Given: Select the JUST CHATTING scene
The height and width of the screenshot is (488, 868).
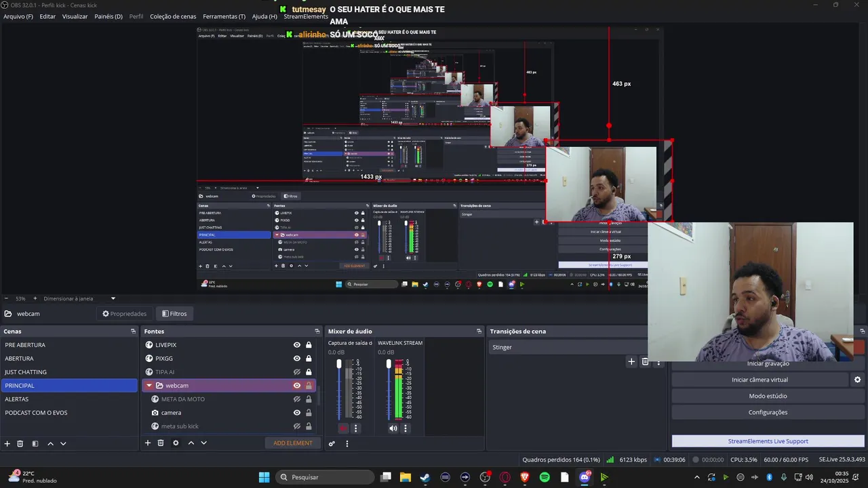Looking at the screenshot, I should pyautogui.click(x=69, y=372).
